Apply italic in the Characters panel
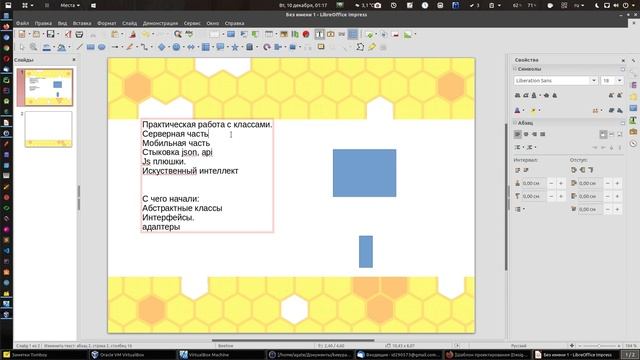 point(526,95)
